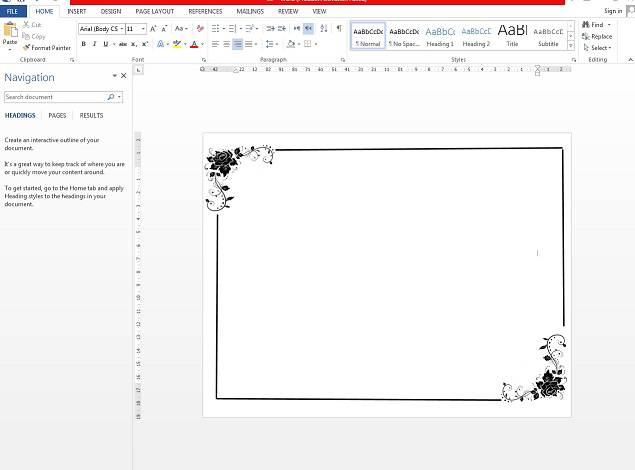Apply Text Effects icon

point(160,44)
